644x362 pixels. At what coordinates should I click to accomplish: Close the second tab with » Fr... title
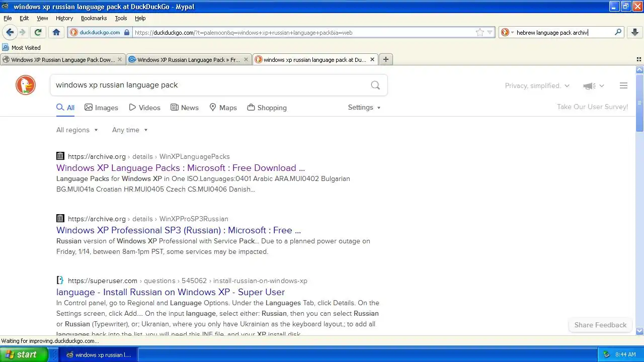246,59
